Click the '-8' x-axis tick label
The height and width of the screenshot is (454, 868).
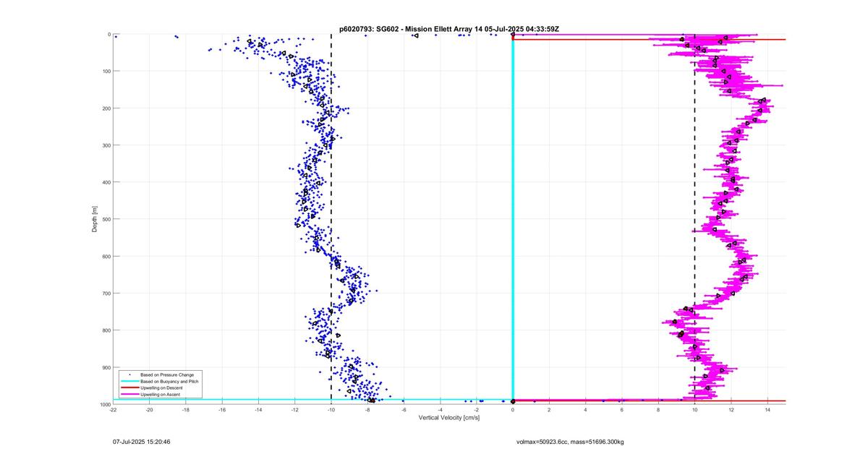tap(367, 410)
